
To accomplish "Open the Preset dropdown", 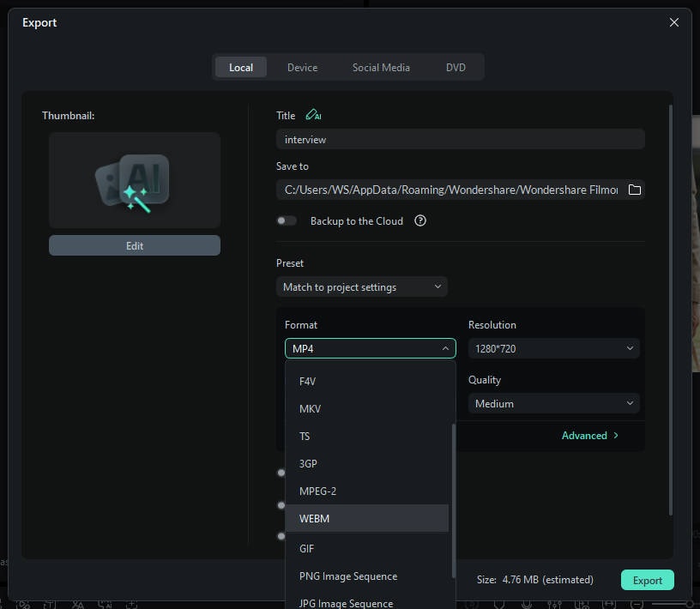I will point(362,286).
